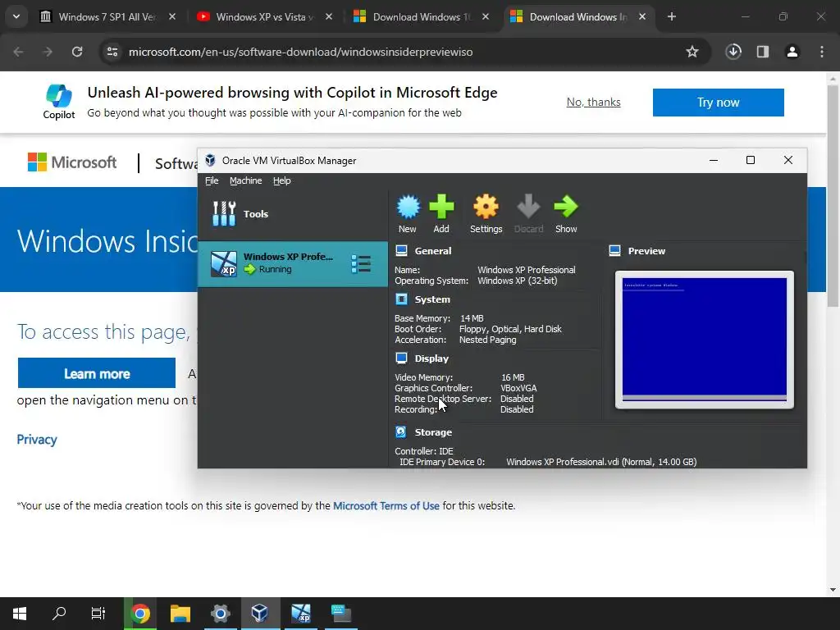The width and height of the screenshot is (840, 630).
Task: Open the Chrome profile icon
Action: (x=792, y=52)
